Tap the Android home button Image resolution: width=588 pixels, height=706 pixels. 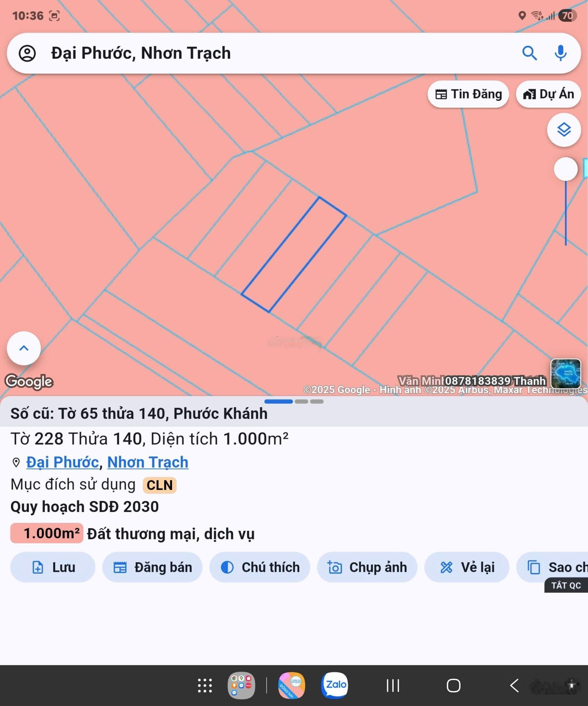(453, 685)
